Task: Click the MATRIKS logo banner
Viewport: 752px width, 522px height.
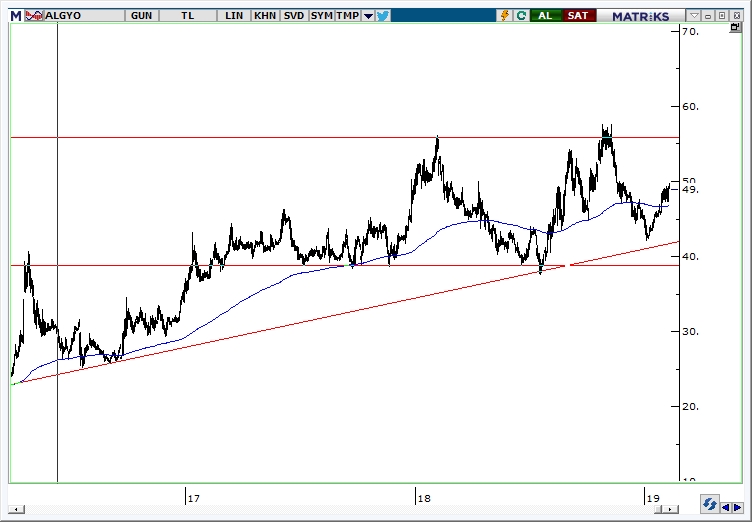Action: click(x=641, y=16)
